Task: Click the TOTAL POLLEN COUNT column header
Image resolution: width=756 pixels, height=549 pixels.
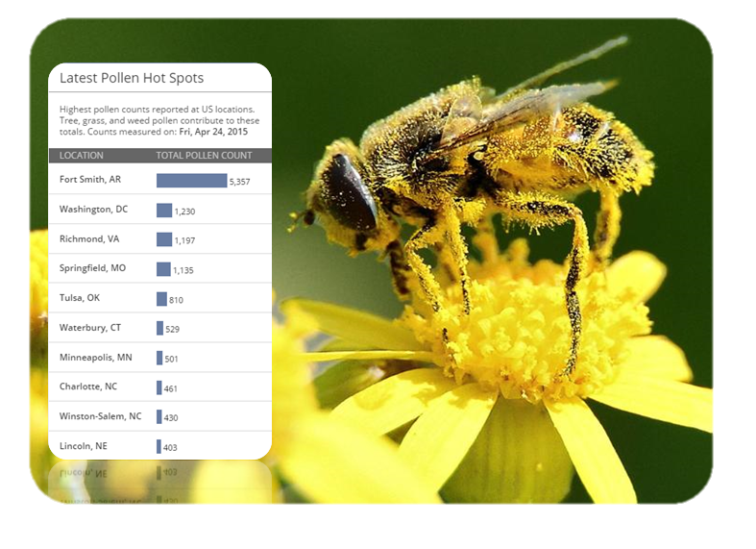Action: [x=204, y=156]
